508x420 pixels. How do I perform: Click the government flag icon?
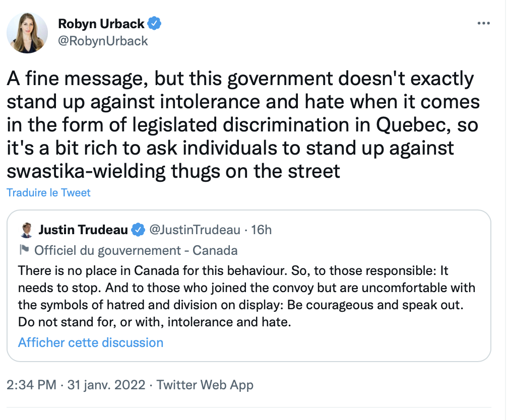click(x=24, y=250)
